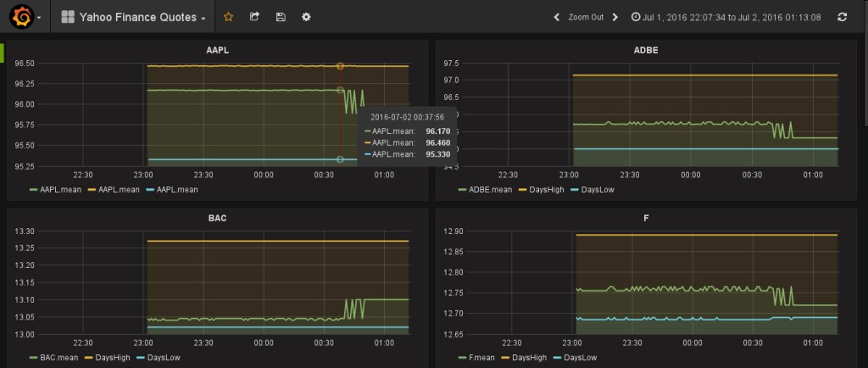Open the green row menu handle at left edge

(3, 52)
